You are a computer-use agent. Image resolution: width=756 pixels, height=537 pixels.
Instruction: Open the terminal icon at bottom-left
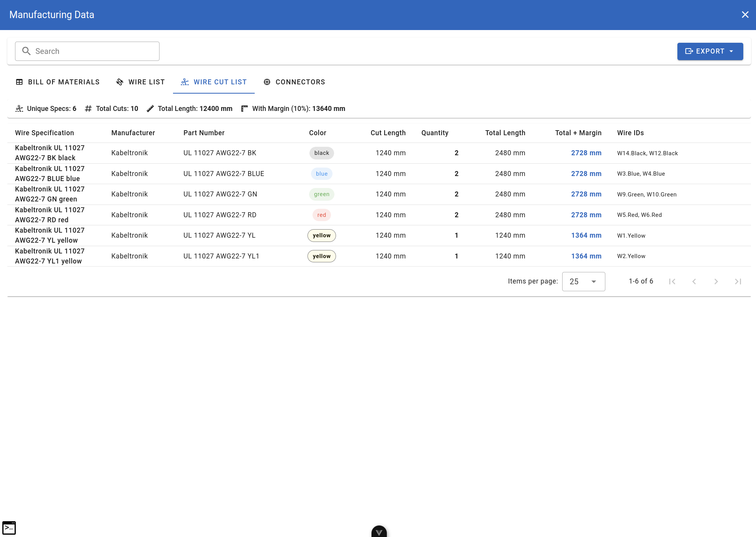click(9, 528)
